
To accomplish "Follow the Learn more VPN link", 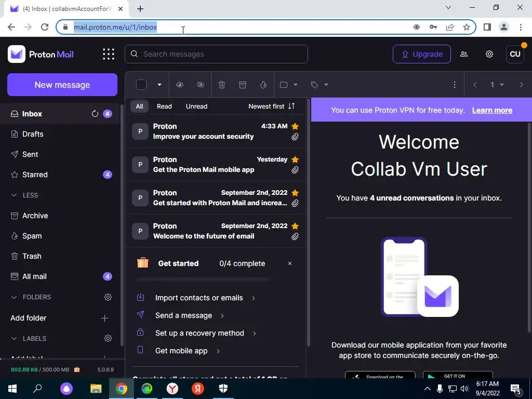I will [x=492, y=110].
